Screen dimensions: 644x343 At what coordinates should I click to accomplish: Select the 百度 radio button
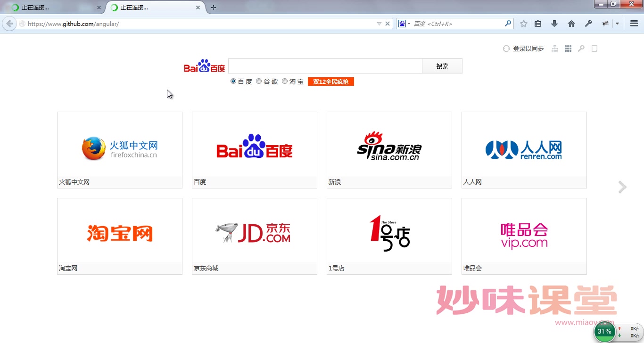[233, 82]
